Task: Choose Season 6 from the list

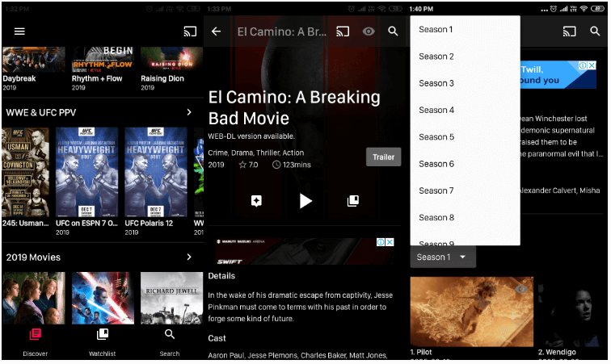Action: pos(465,164)
